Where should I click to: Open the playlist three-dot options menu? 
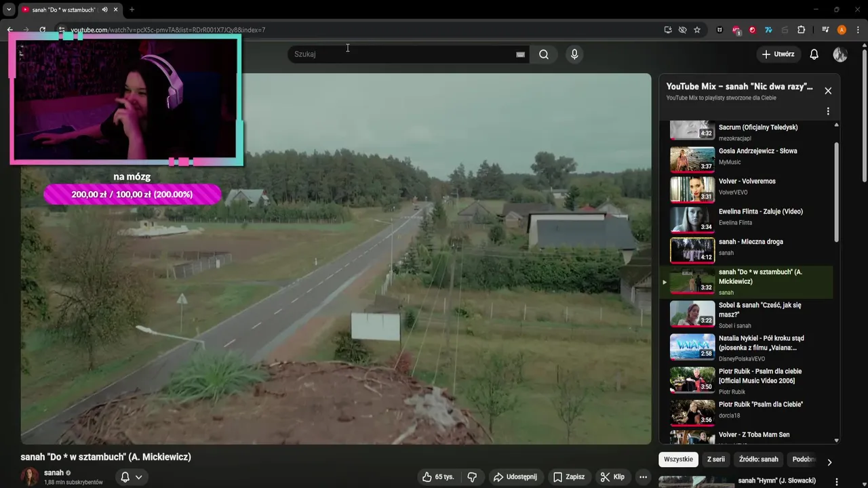(828, 111)
